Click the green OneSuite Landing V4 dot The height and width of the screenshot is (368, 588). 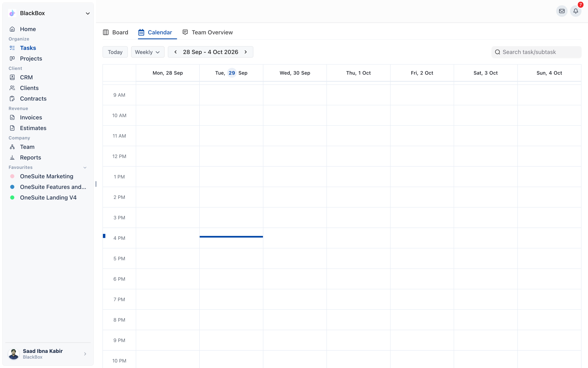pos(12,197)
